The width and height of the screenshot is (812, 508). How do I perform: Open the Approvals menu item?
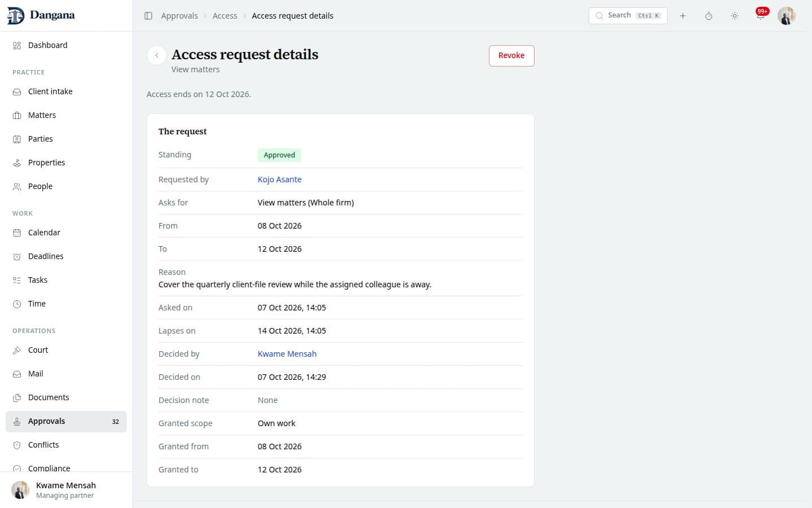(x=66, y=421)
